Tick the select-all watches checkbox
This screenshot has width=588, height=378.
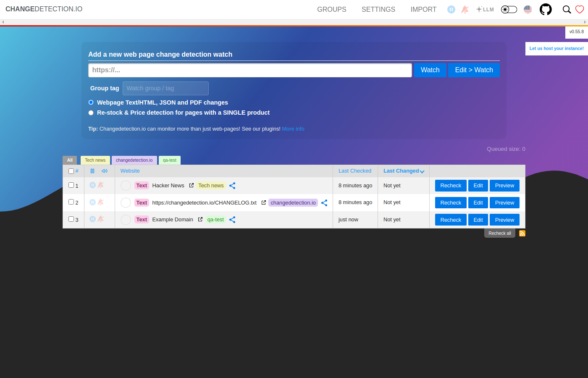[x=71, y=171]
